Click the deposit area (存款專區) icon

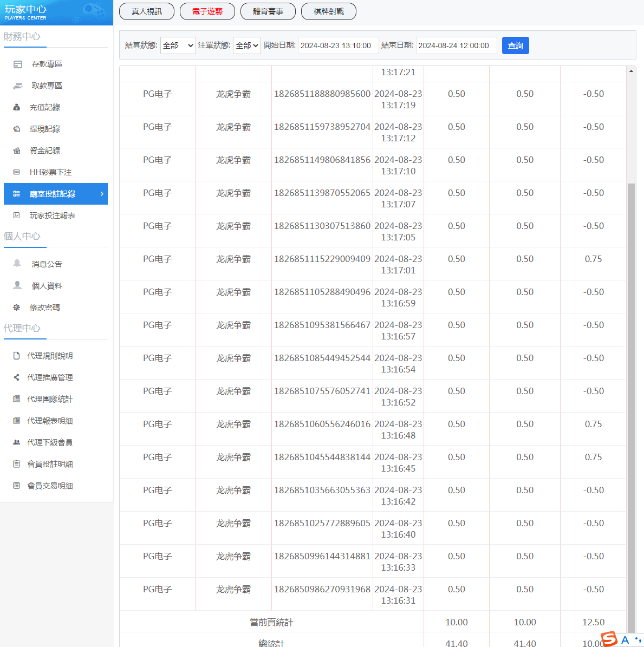[x=18, y=64]
